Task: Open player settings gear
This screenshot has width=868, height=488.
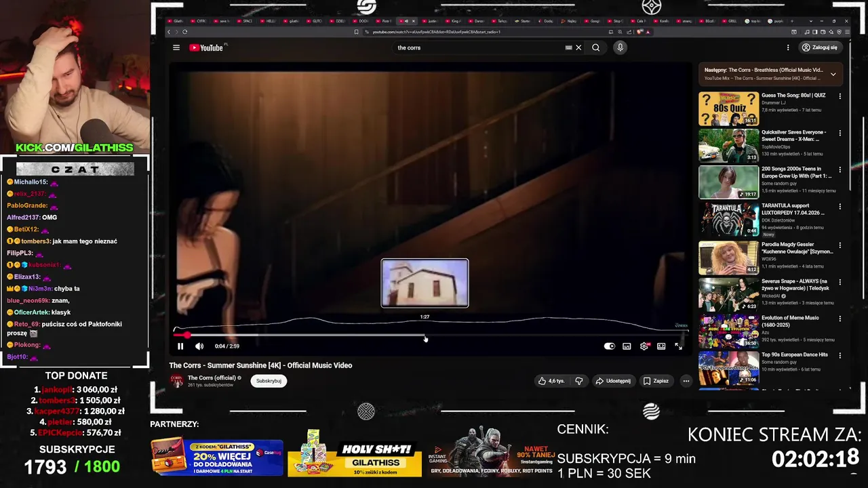Action: (x=644, y=346)
